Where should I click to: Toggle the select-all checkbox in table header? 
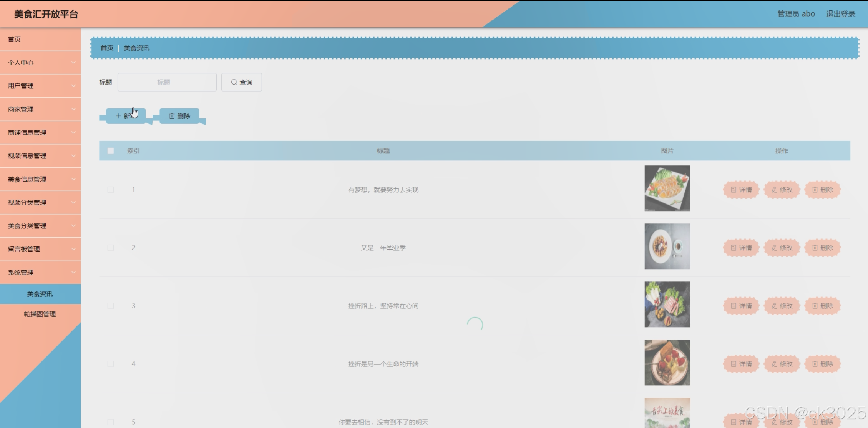pyautogui.click(x=111, y=151)
